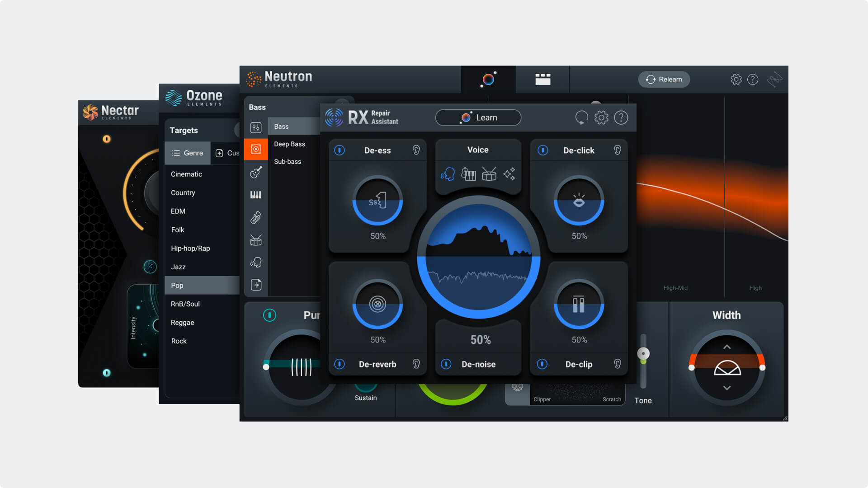Listen to De-ess with ear icon
The width and height of the screenshot is (868, 488).
(x=416, y=150)
